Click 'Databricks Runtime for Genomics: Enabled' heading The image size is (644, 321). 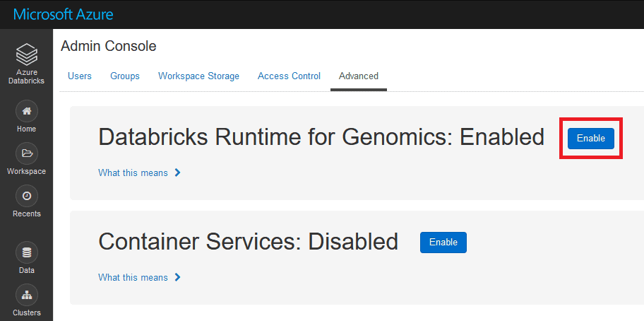pyautogui.click(x=321, y=137)
